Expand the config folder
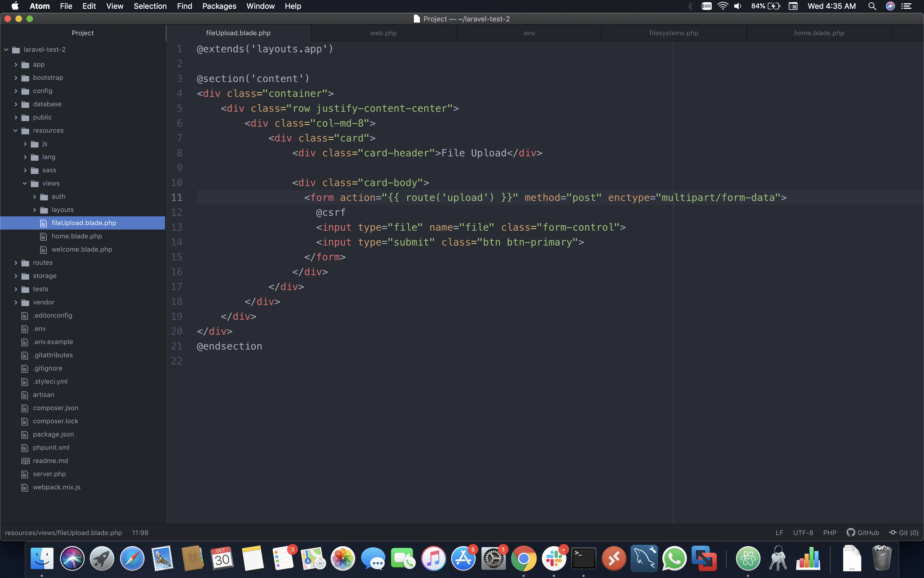924x578 pixels. click(16, 91)
